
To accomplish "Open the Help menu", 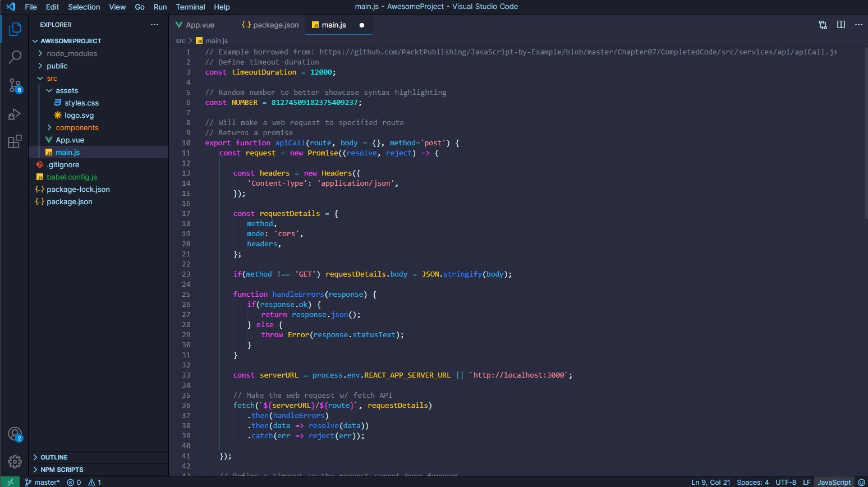I will click(222, 7).
